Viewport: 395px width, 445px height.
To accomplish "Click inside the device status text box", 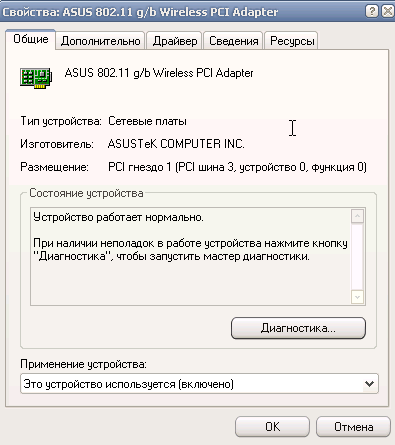I will [191, 256].
